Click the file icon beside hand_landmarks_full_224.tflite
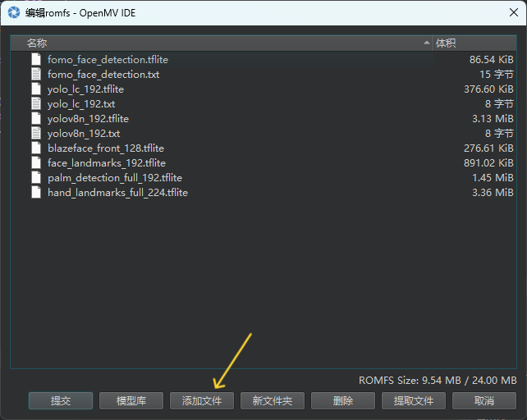This screenshot has height=420, width=527. coord(35,193)
